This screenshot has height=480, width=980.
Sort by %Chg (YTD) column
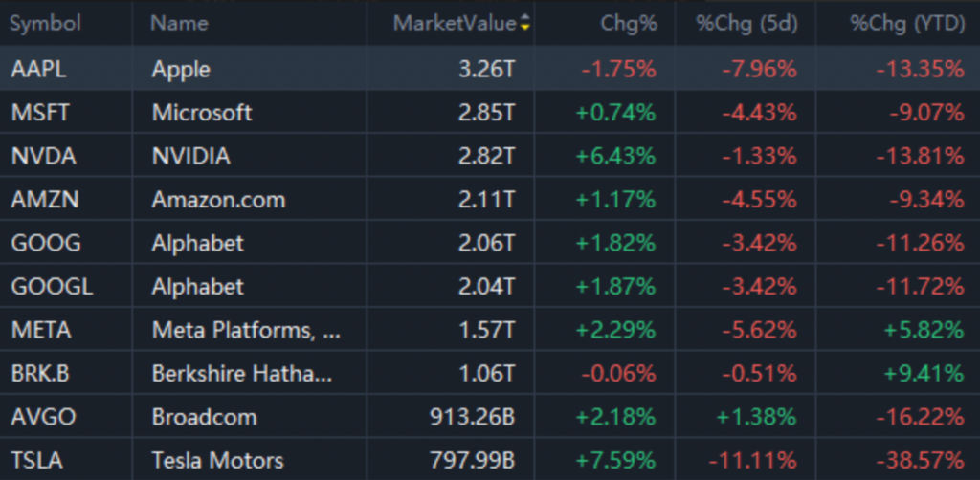click(x=907, y=24)
